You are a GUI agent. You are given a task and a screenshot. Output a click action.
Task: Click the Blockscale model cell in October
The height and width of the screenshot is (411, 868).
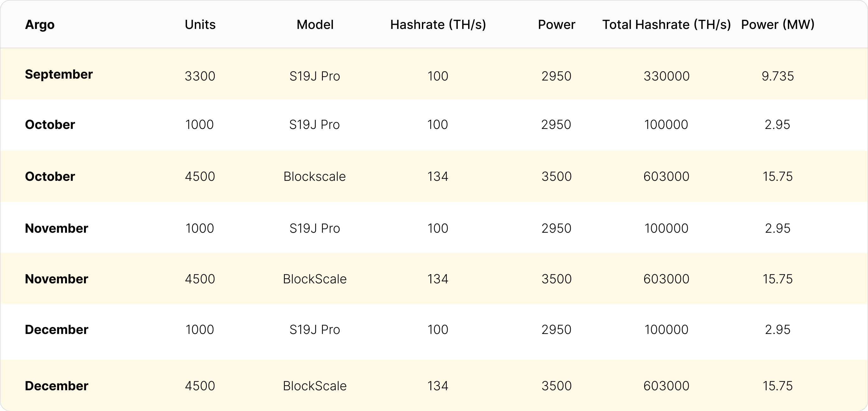click(314, 176)
